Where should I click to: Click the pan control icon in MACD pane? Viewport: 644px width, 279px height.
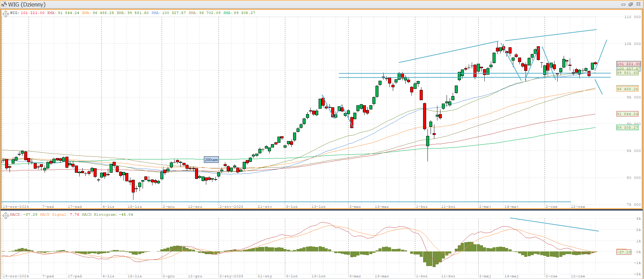(5, 215)
